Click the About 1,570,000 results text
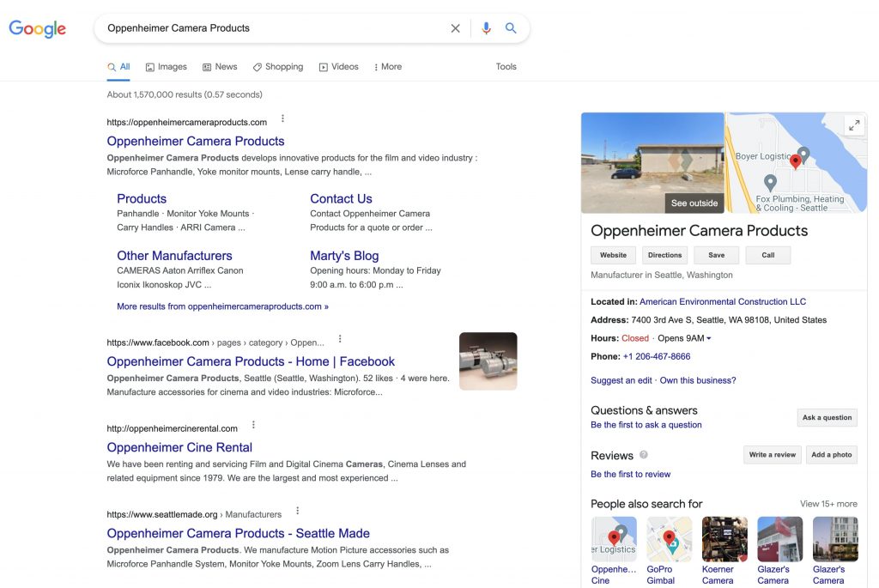 [x=185, y=94]
